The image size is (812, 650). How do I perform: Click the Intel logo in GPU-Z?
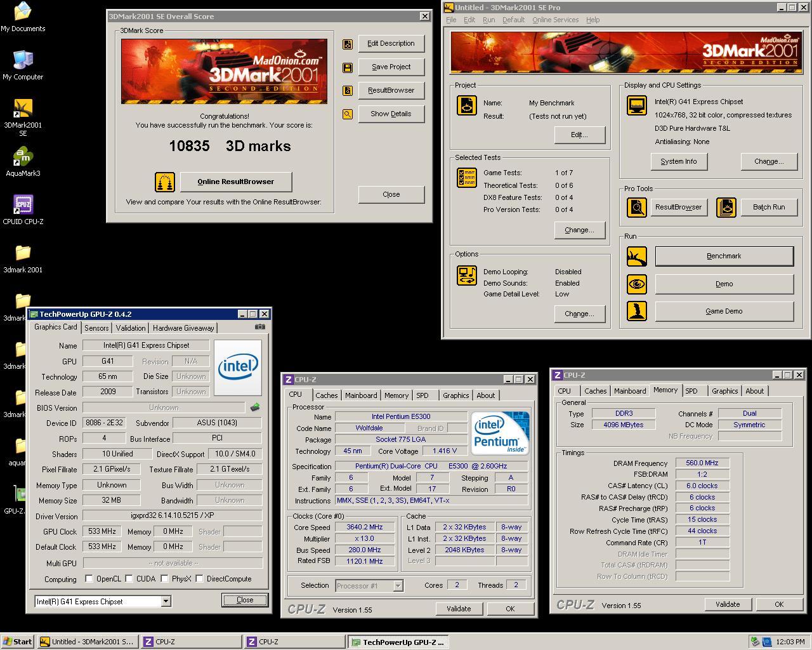(238, 368)
